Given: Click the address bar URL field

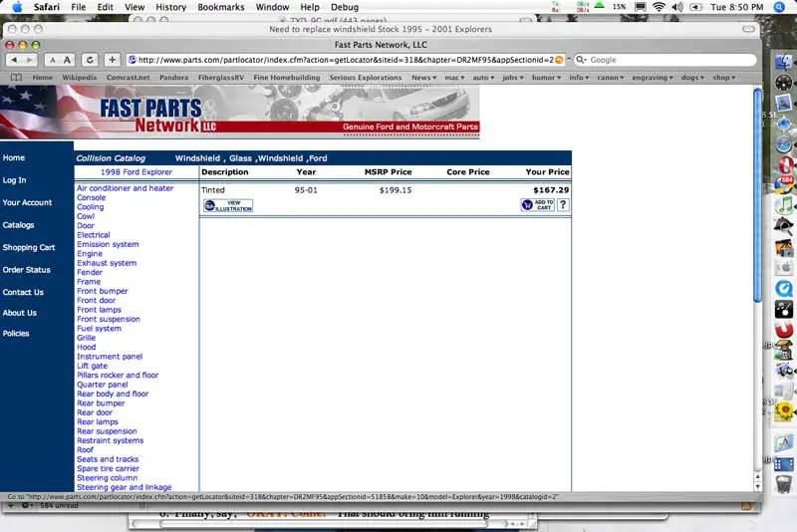Looking at the screenshot, I should point(345,60).
